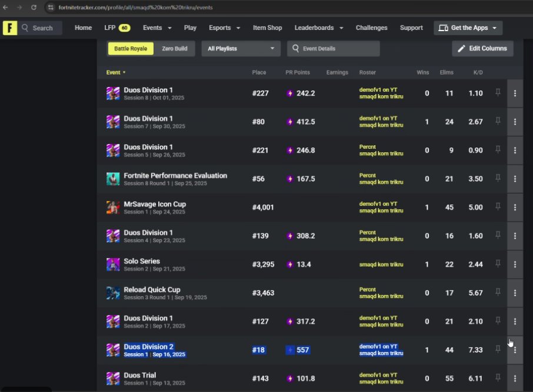
Task: Open smaqd kom trikru in Solo Series roster
Action: click(x=381, y=264)
